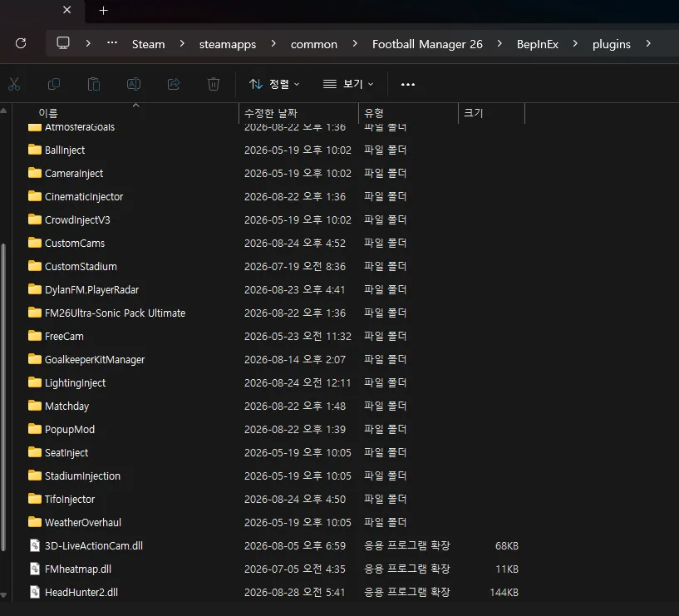Click the Delete trash icon
Screen dimensions: 679x616
(214, 84)
